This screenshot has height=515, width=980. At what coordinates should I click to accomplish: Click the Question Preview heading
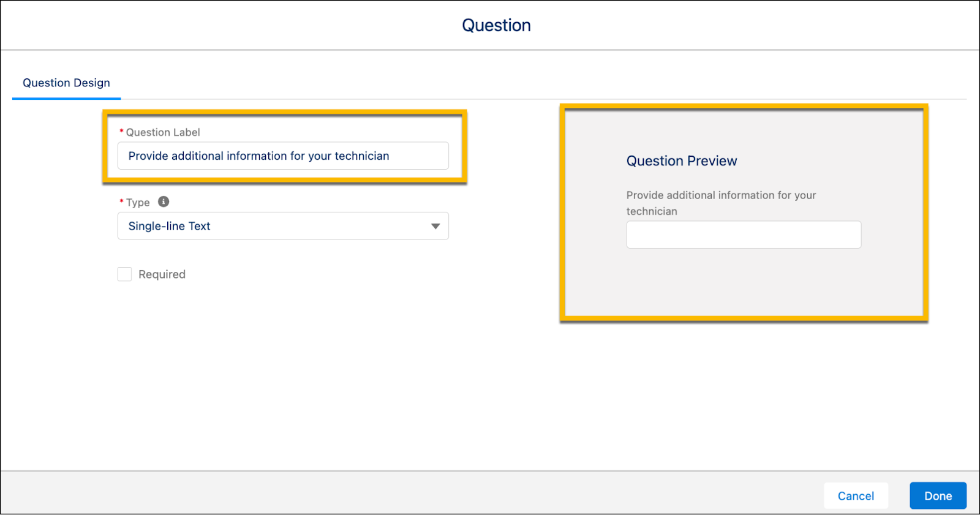point(681,161)
